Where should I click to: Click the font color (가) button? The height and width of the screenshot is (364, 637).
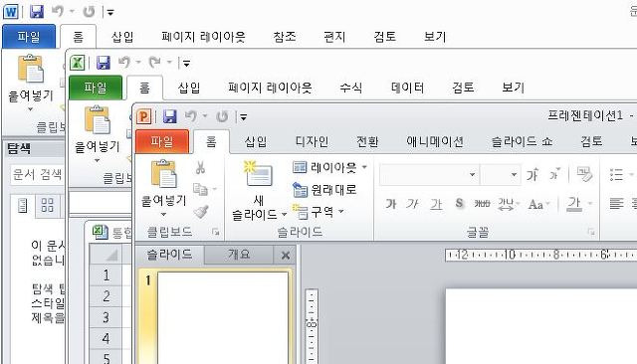tap(574, 204)
